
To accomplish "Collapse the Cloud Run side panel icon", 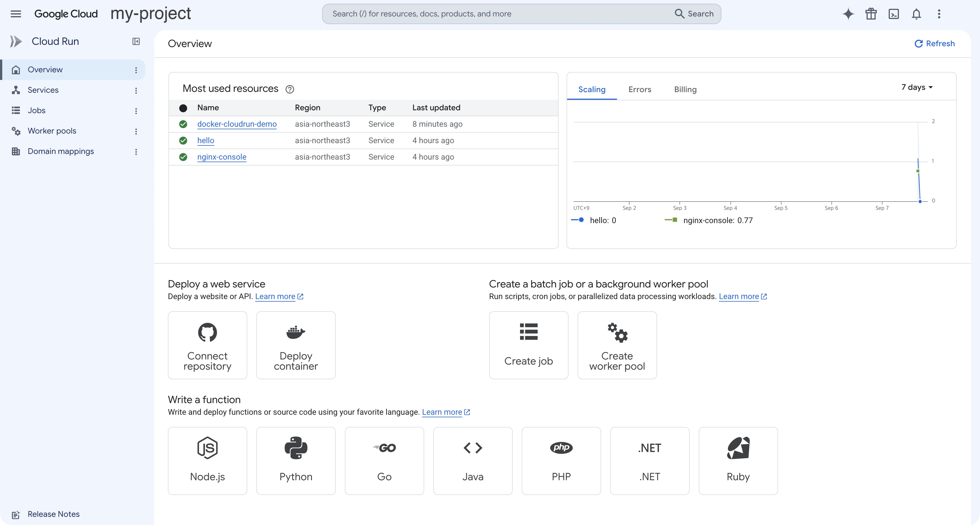I will point(136,41).
